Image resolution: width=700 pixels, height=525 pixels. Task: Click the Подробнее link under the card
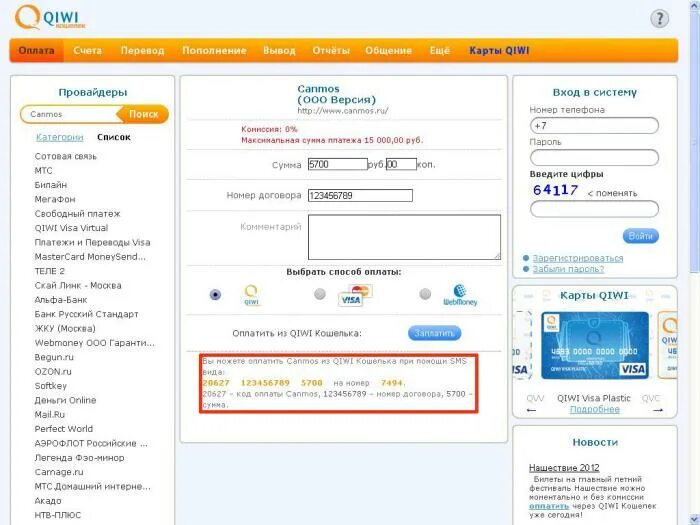(x=595, y=409)
